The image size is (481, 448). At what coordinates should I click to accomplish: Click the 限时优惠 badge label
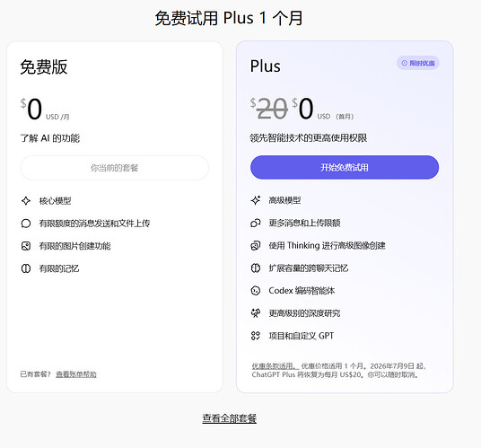pos(423,63)
